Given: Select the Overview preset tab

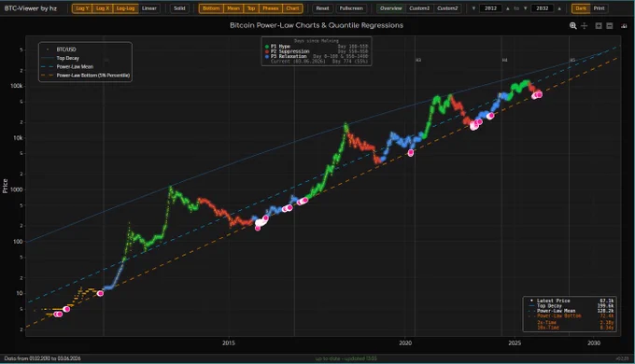Looking at the screenshot, I should click(390, 8).
